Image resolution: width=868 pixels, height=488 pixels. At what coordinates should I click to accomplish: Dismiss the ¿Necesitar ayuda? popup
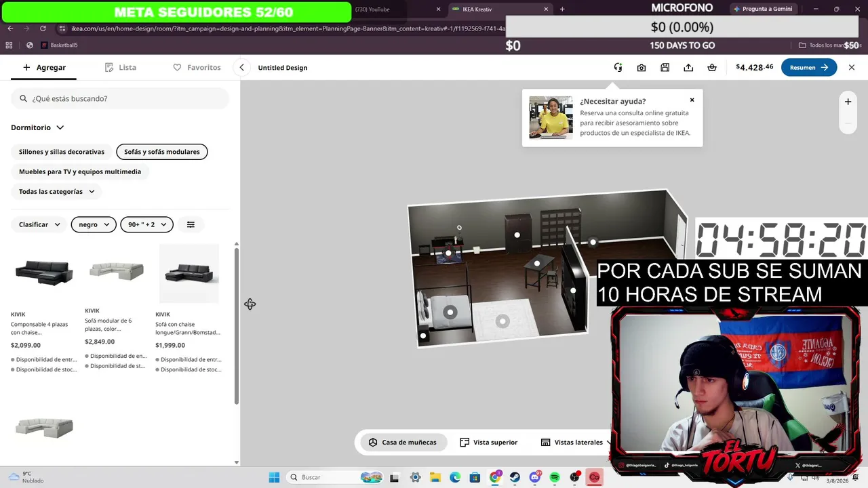(692, 100)
